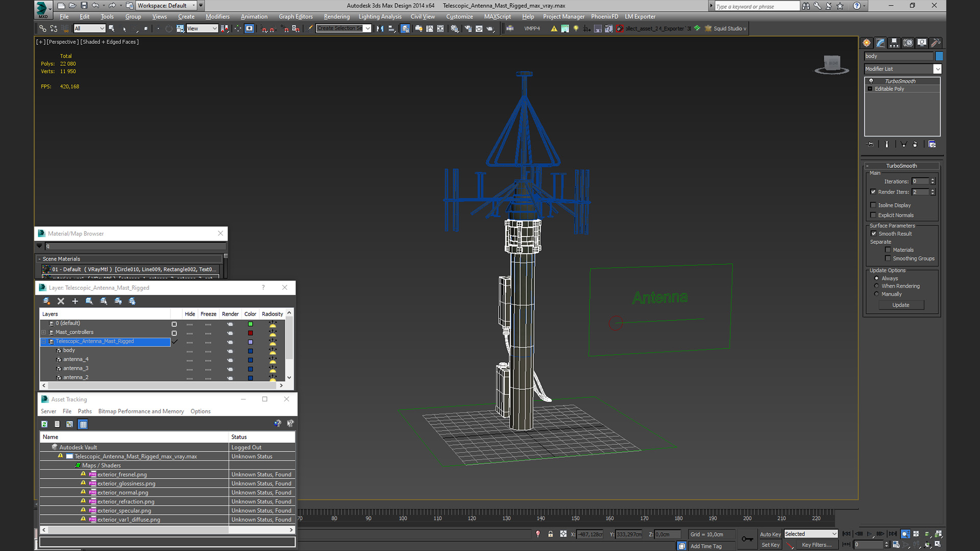Image resolution: width=980 pixels, height=551 pixels.
Task: Click the Play Animation button
Action: (x=870, y=534)
